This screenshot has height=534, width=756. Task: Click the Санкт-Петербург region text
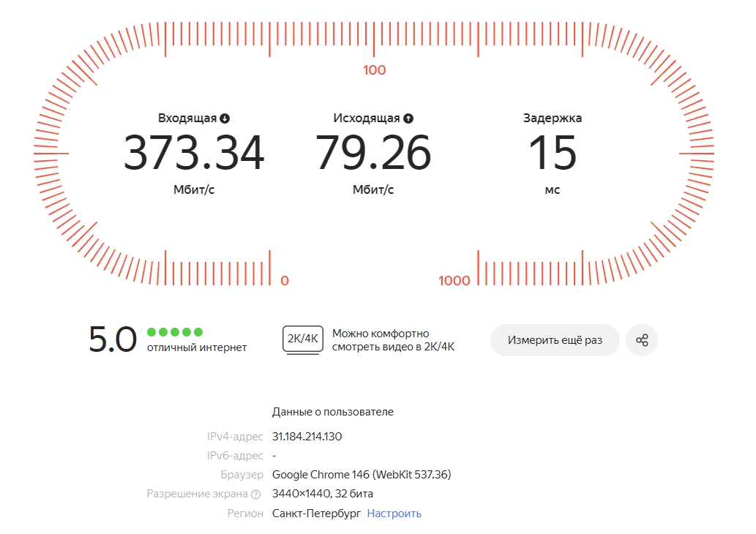(x=316, y=514)
